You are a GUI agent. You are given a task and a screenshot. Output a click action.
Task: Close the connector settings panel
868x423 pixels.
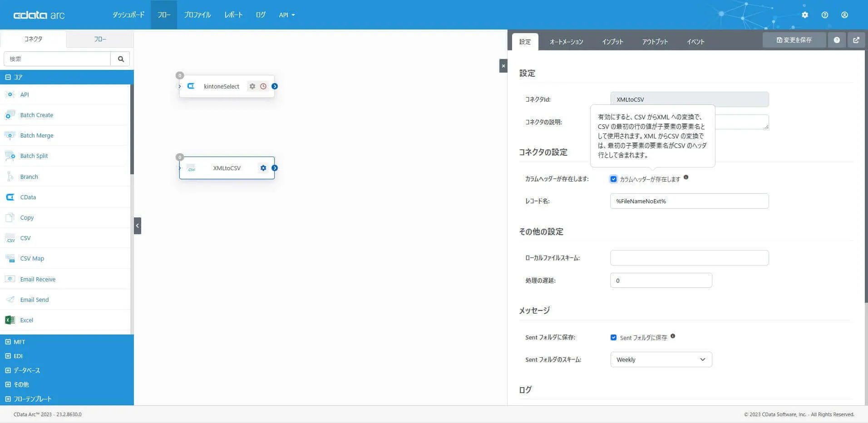tap(503, 66)
